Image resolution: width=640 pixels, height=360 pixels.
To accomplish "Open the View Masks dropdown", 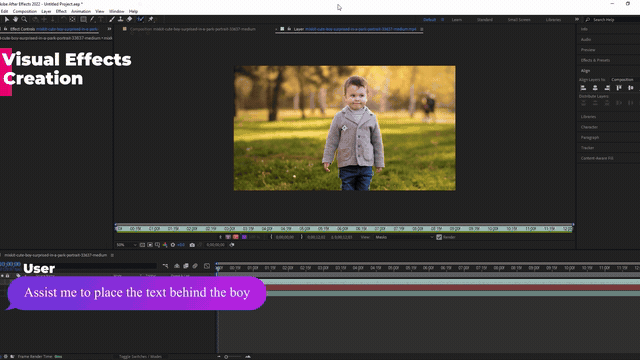I will coord(404,237).
